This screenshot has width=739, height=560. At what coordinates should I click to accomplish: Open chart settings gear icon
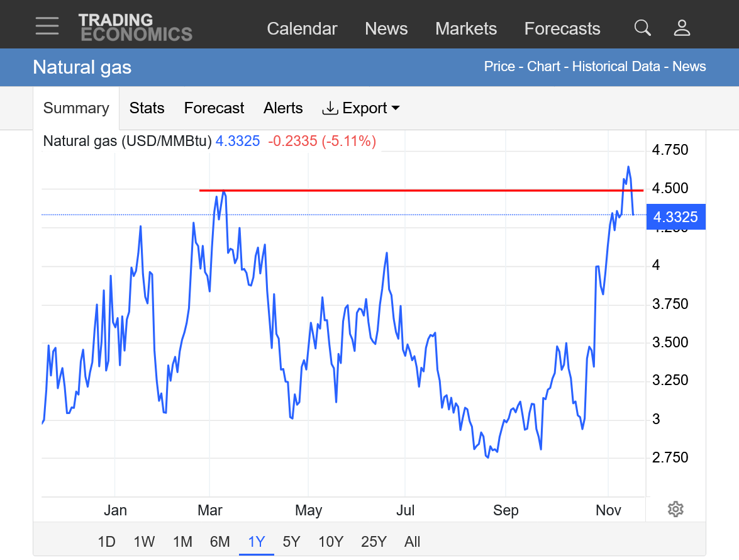click(675, 509)
